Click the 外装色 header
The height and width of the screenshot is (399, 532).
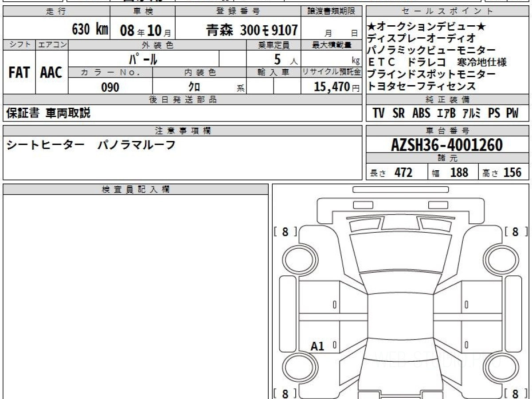click(x=157, y=45)
